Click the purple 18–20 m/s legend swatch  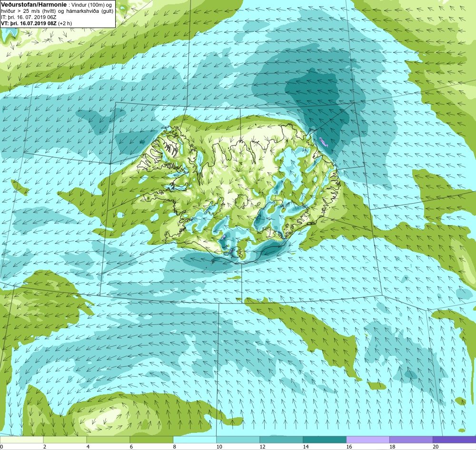(411, 440)
